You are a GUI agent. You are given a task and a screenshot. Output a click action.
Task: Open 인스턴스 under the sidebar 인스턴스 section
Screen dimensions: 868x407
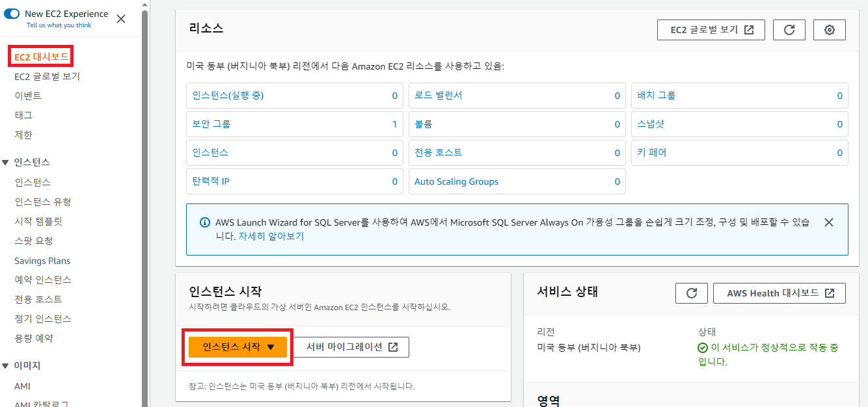click(33, 182)
